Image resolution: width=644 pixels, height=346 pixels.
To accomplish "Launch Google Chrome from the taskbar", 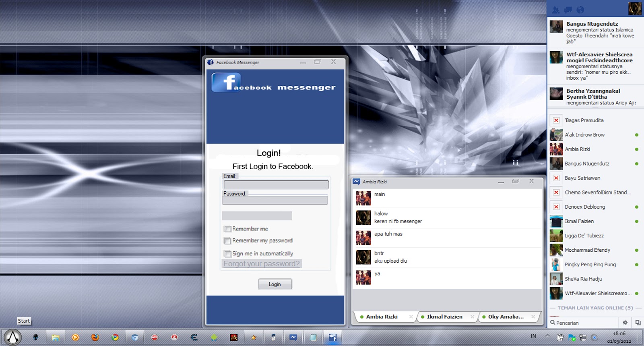I will click(115, 337).
